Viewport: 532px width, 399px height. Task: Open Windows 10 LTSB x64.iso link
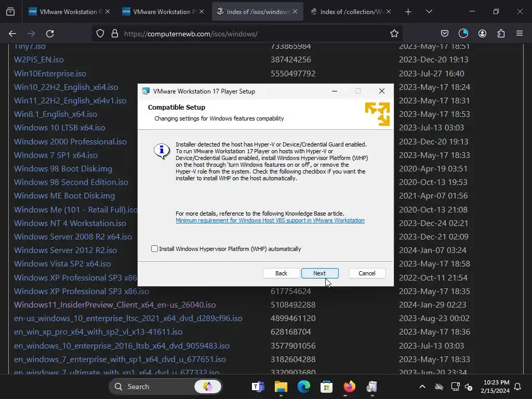(x=60, y=128)
